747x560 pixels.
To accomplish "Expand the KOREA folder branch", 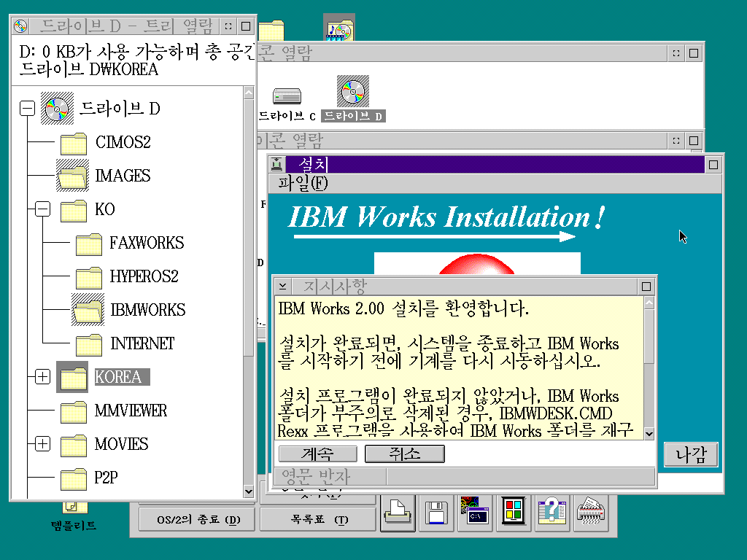I will pos(43,377).
